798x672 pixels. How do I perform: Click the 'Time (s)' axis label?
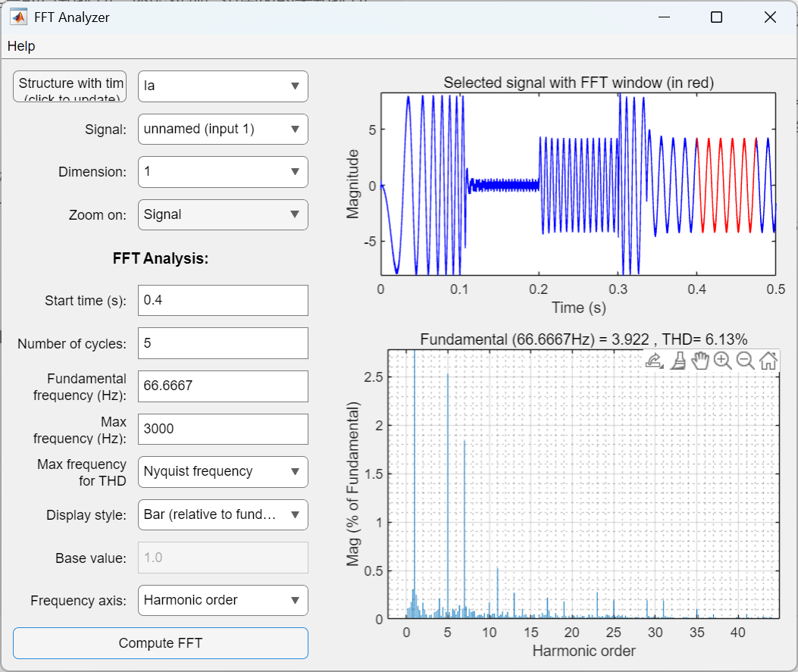click(x=579, y=308)
